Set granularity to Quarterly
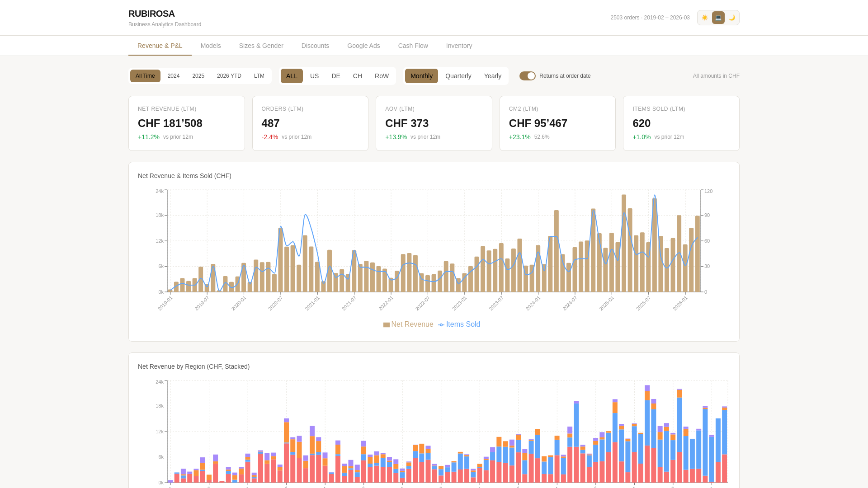The width and height of the screenshot is (868, 488). tap(458, 76)
